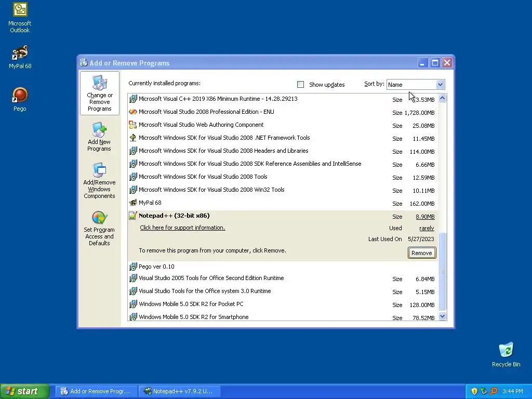Click the program list scroll up arrow
Screen dimensions: 532x399
[442, 98]
